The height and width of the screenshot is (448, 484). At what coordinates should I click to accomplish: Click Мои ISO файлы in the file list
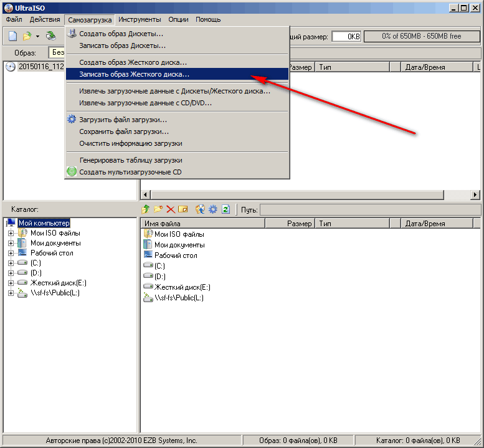[x=179, y=234]
